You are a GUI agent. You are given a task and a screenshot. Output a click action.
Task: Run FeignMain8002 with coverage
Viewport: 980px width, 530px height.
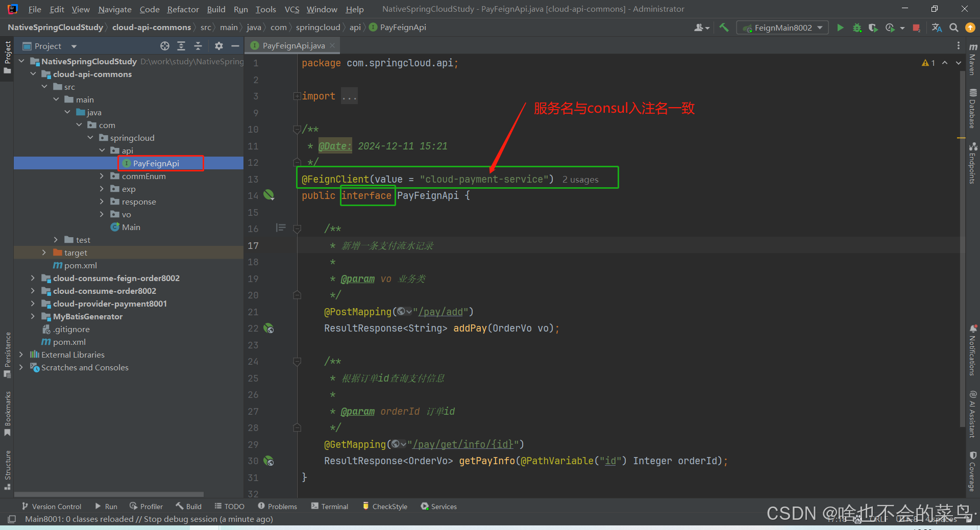(873, 28)
